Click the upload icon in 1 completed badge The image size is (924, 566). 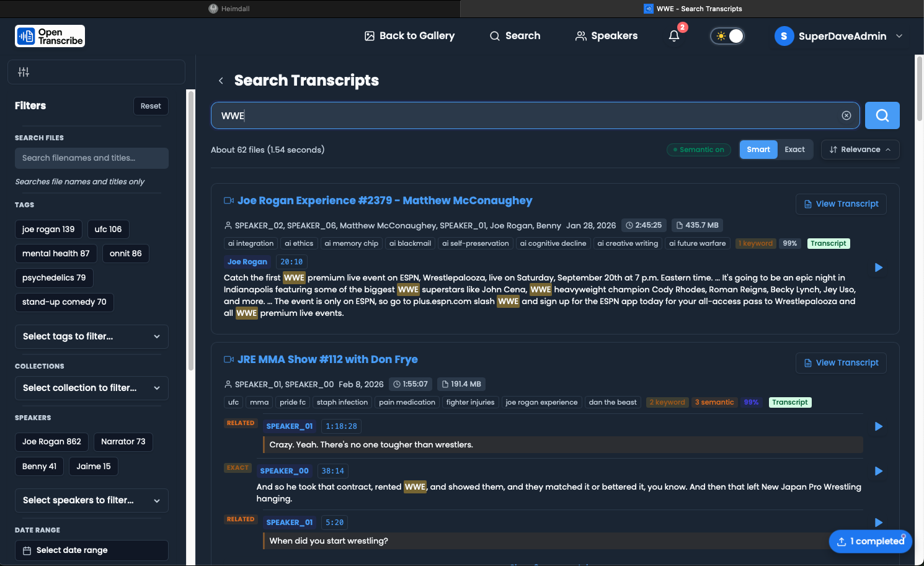pyautogui.click(x=842, y=541)
